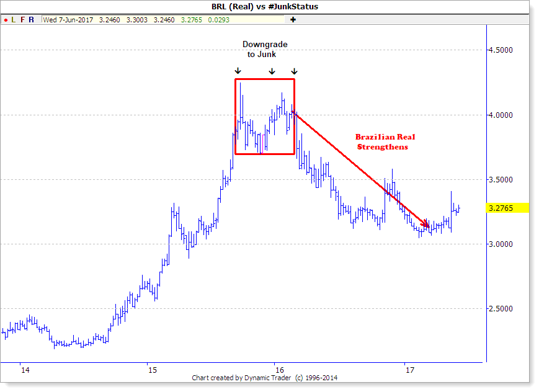
Task: Click the 2.5000 price axis label
Action: click(x=501, y=309)
